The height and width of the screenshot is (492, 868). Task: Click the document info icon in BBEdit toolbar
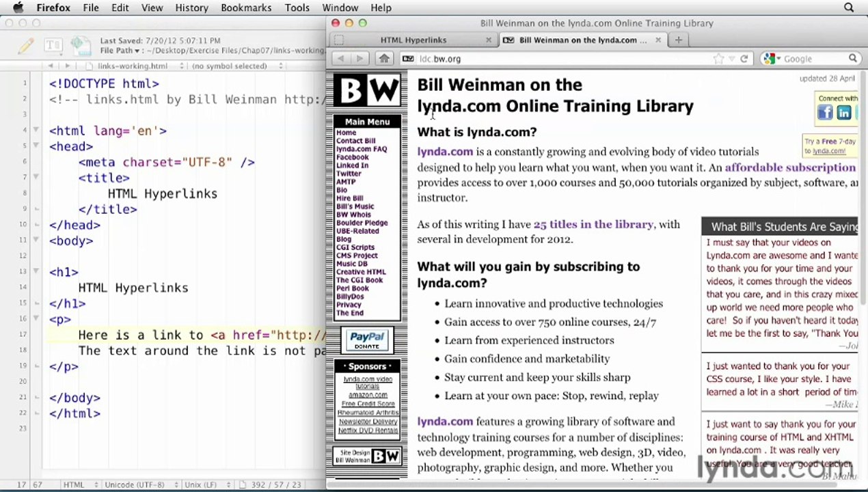(x=81, y=46)
